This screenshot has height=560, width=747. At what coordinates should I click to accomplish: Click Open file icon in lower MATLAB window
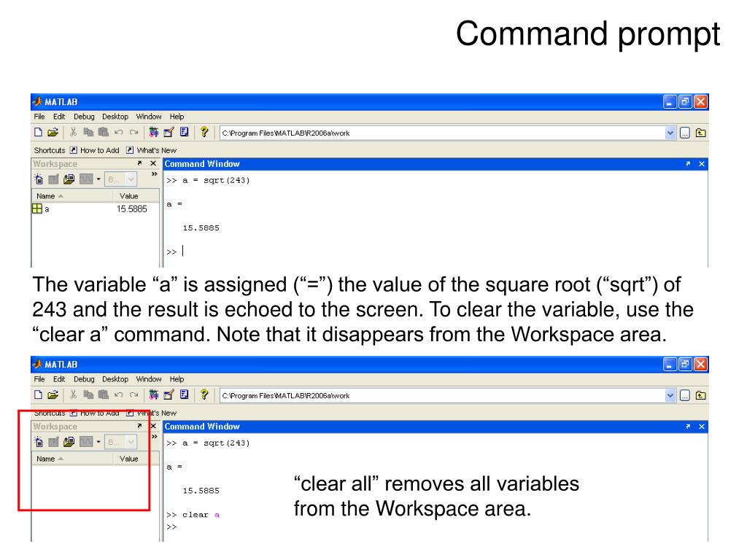[x=53, y=394]
